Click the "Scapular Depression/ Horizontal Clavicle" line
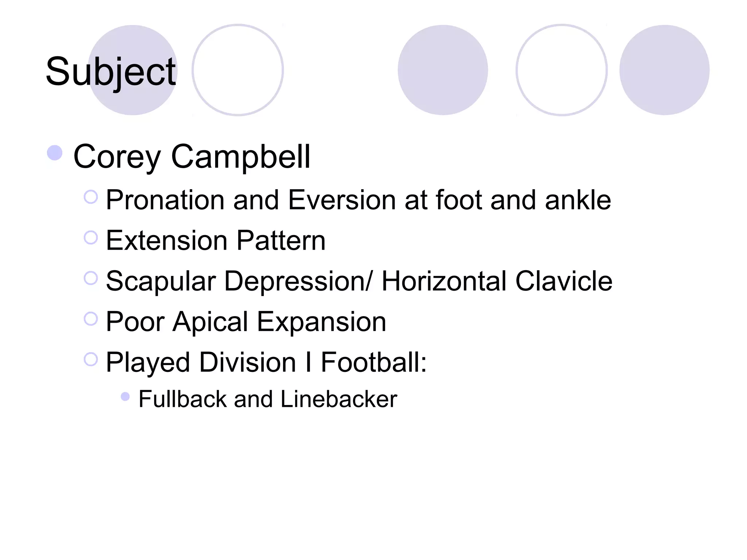This screenshot has height=560, width=747. tap(359, 281)
